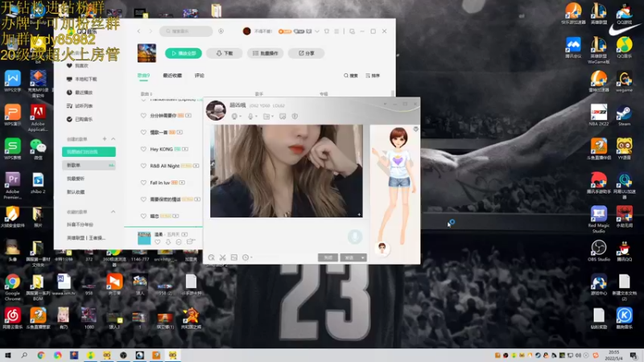Open trial listen list sidebar item
Image resolution: width=644 pixels, height=362 pixels.
[x=80, y=106]
